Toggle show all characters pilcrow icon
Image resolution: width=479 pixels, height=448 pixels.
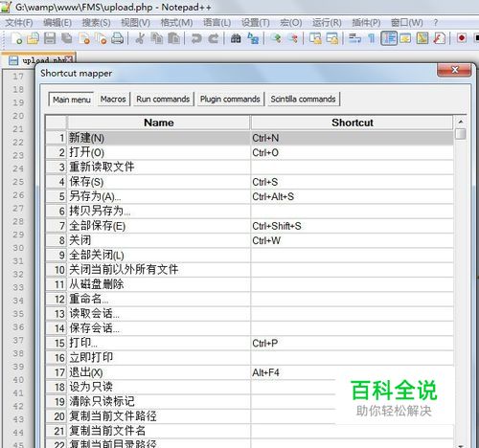tap(372, 38)
